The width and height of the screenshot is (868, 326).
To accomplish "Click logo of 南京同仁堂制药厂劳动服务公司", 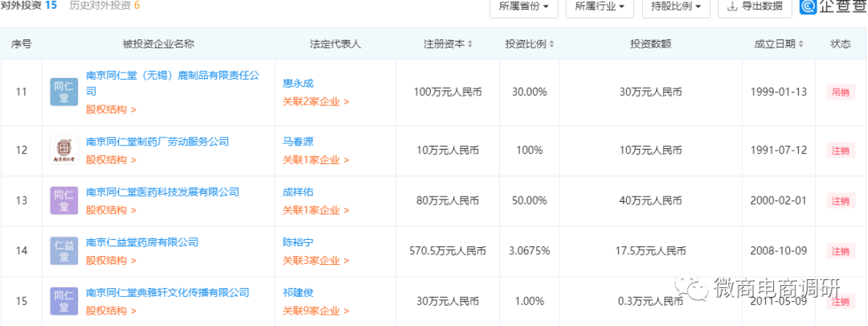I will pyautogui.click(x=64, y=151).
